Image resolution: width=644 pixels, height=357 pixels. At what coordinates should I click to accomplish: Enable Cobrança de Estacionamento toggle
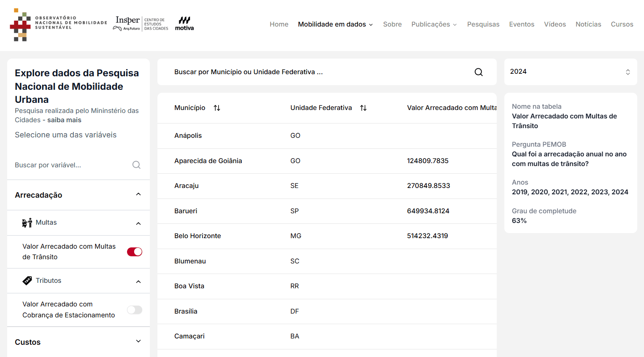tap(135, 310)
